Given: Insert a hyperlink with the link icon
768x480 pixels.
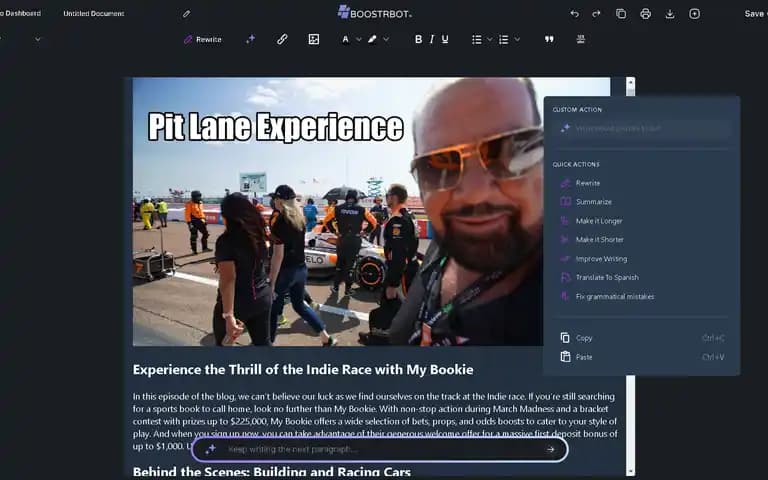Looking at the screenshot, I should click(x=282, y=39).
